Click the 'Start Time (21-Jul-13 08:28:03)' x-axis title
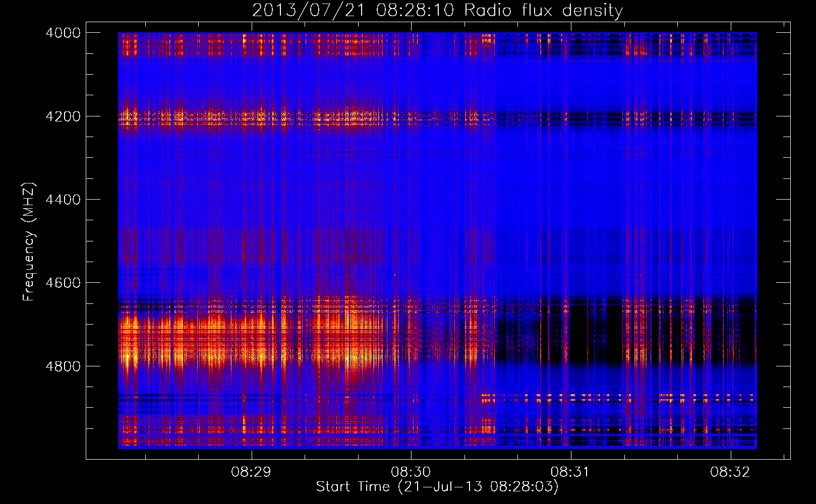 [x=437, y=487]
